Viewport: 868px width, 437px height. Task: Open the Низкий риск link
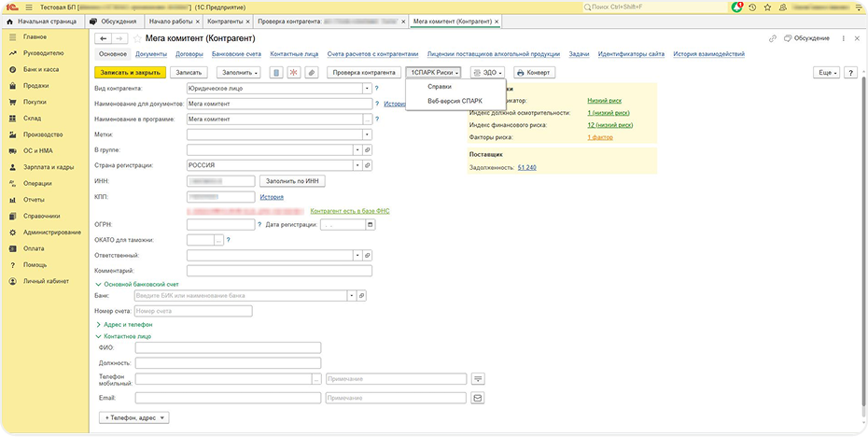(605, 101)
